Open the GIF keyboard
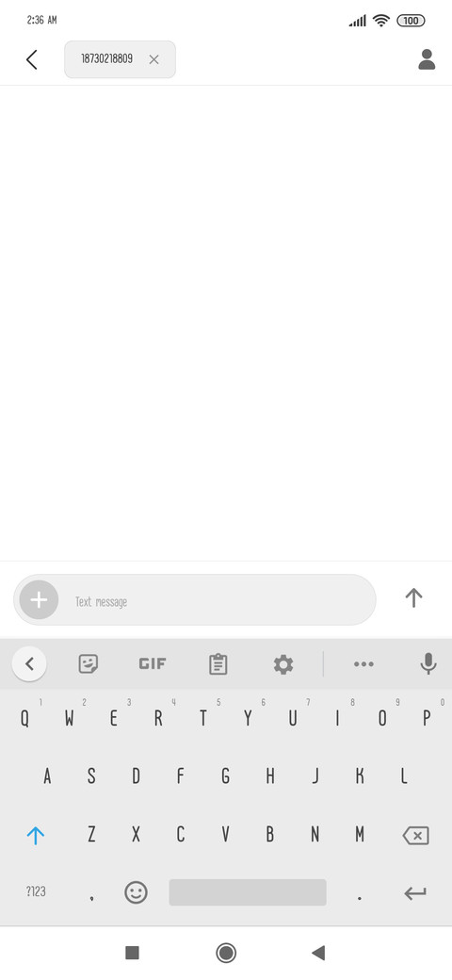Viewport: 452px width, 980px height. pos(153,663)
